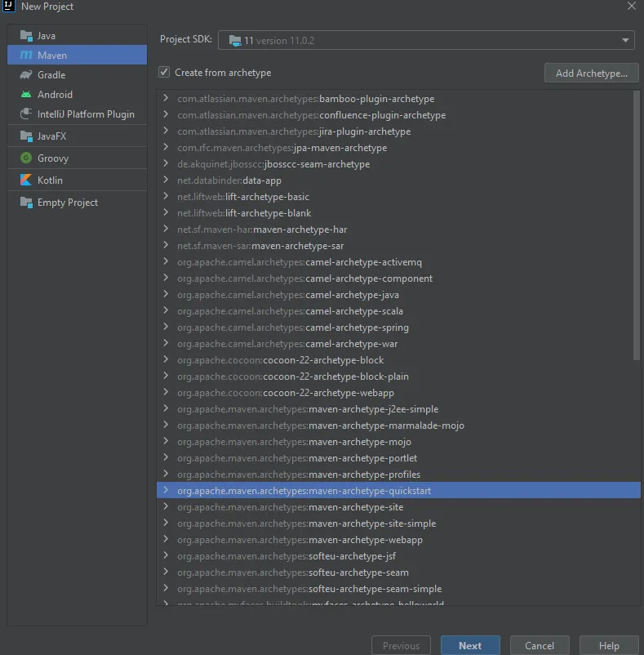Select maven-archetype-site-simple row
The height and width of the screenshot is (655, 644).
click(398, 523)
